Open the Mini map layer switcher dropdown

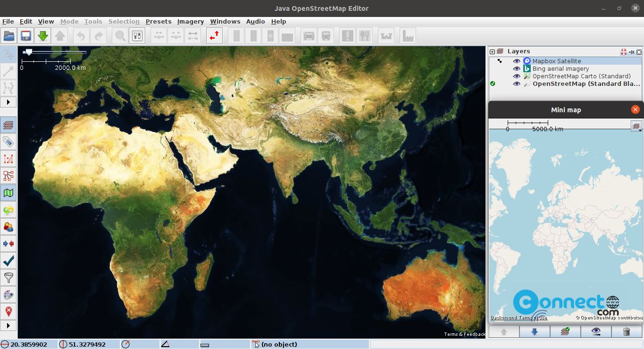click(x=636, y=126)
